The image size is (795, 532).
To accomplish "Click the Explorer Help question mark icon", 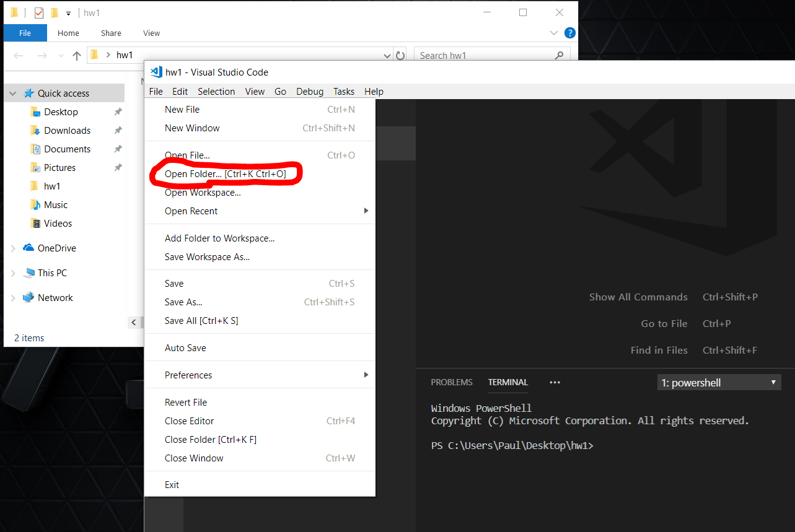I will tap(569, 33).
